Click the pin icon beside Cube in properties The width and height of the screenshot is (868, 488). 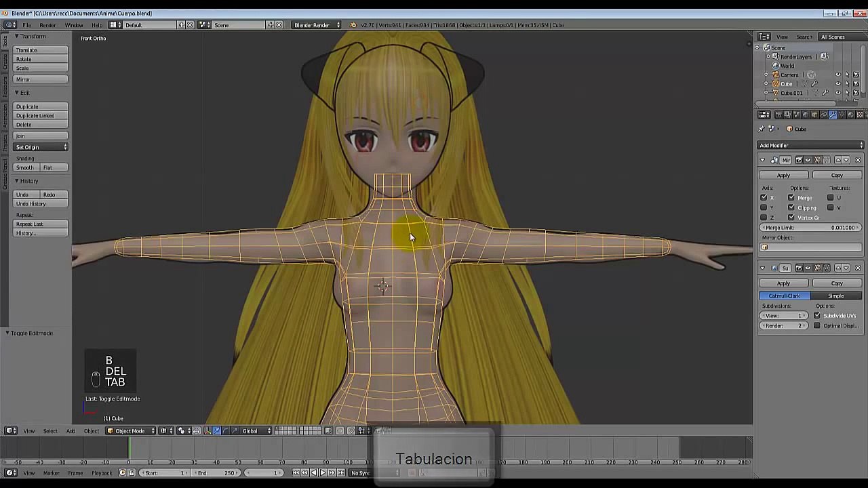pyautogui.click(x=761, y=129)
